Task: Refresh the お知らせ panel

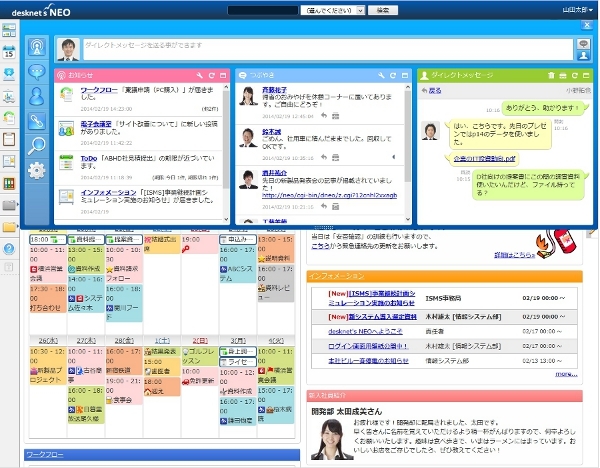Action: tap(212, 75)
